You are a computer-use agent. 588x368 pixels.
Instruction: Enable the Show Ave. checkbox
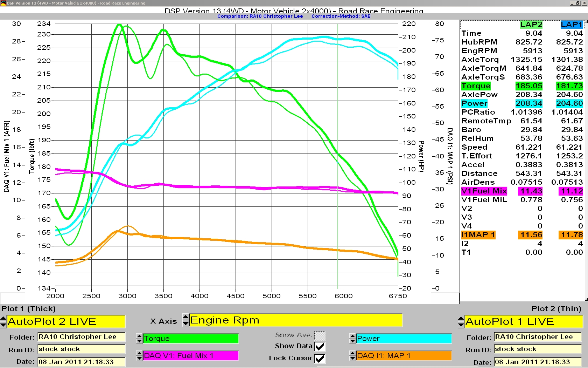[320, 335]
